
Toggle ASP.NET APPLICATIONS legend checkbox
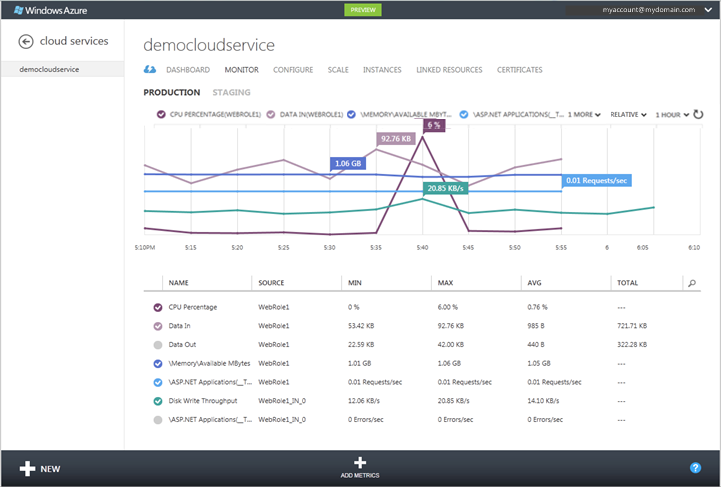(x=464, y=114)
